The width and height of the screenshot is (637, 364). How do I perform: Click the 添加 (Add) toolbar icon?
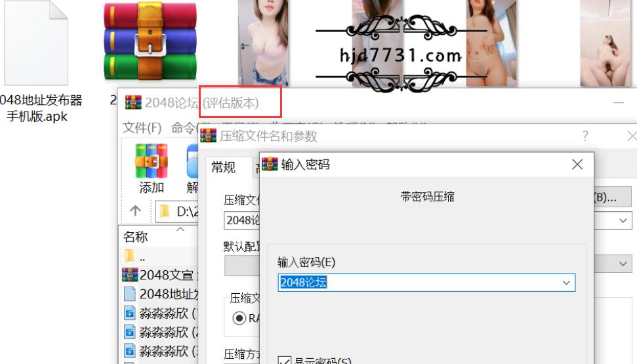152,169
